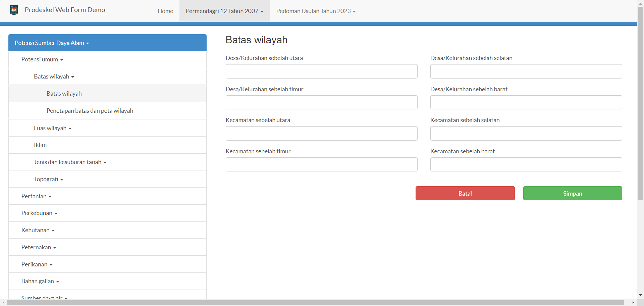Select the Batas wilayah sidebar item

[107, 94]
